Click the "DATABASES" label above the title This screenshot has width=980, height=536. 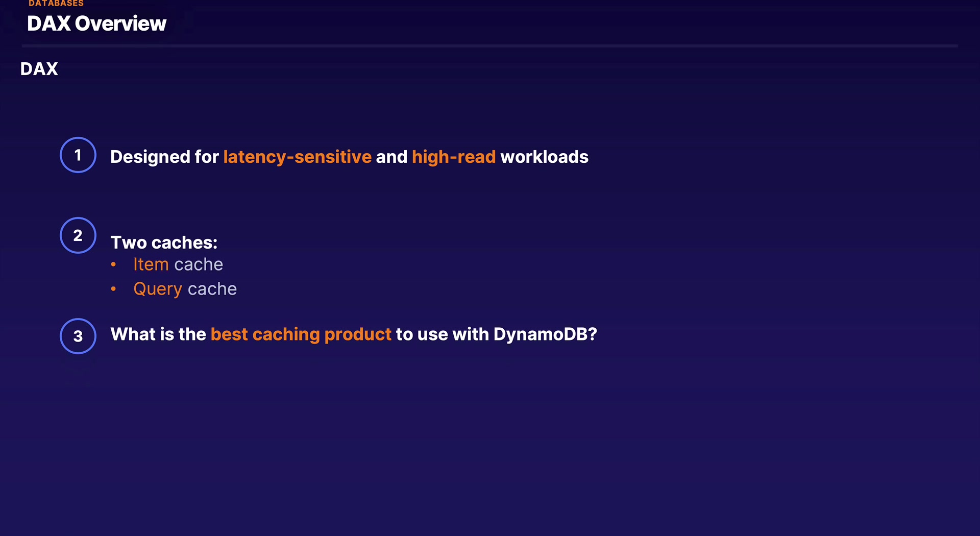click(x=56, y=3)
